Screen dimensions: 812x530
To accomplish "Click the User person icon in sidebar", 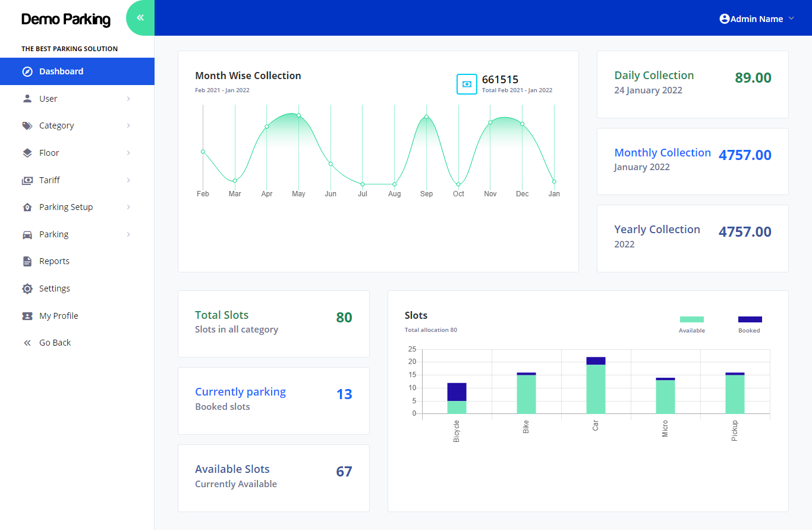I will (27, 99).
